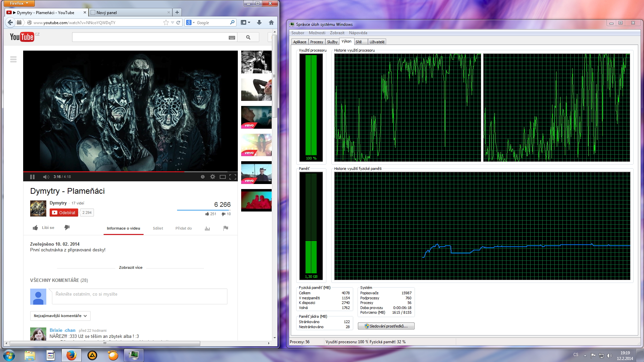The image size is (644, 362).
Task: Open Windows Explorer from taskbar
Action: tap(30, 355)
